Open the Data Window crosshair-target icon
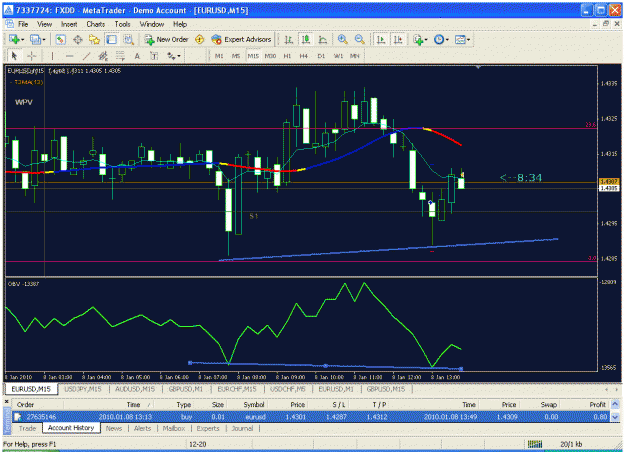 coord(78,39)
